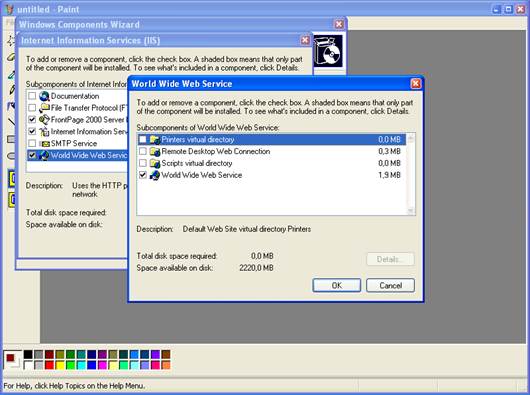
Task: Pick the light gray color swatch
Action: click(39, 365)
